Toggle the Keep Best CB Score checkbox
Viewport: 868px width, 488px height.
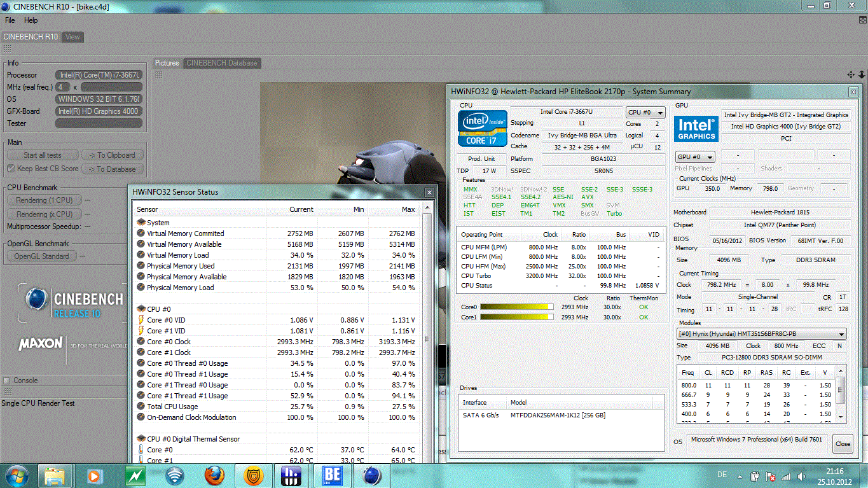coord(11,169)
